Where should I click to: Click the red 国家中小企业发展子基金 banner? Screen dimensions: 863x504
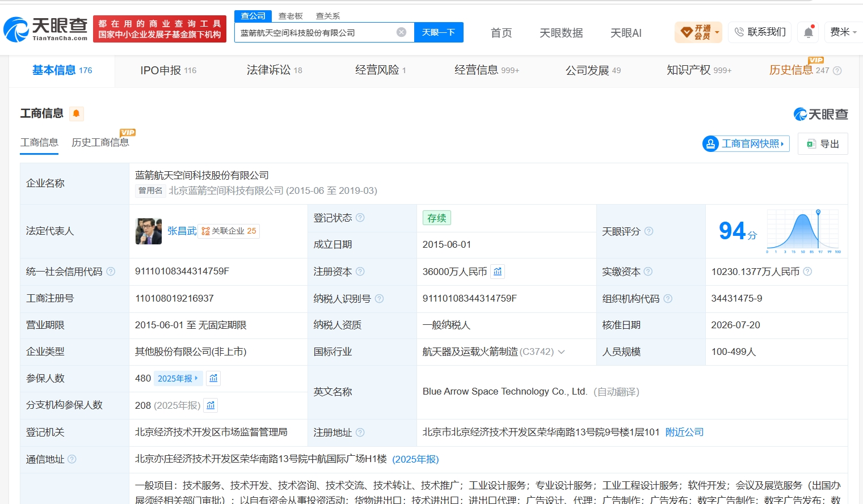(159, 29)
